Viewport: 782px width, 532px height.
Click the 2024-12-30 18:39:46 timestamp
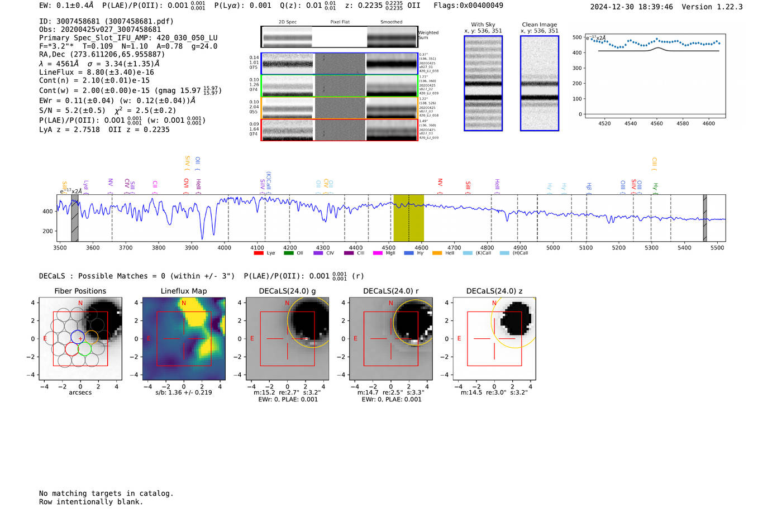[x=631, y=7]
